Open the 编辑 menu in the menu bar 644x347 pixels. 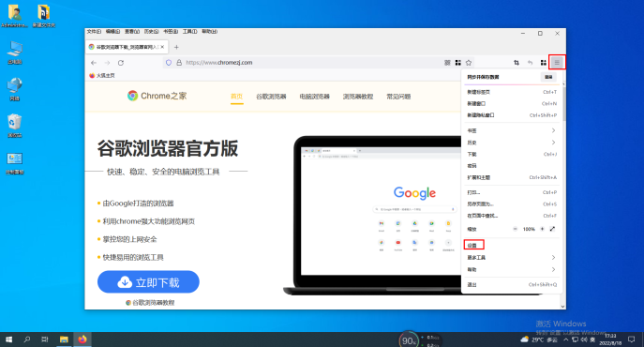(112, 32)
